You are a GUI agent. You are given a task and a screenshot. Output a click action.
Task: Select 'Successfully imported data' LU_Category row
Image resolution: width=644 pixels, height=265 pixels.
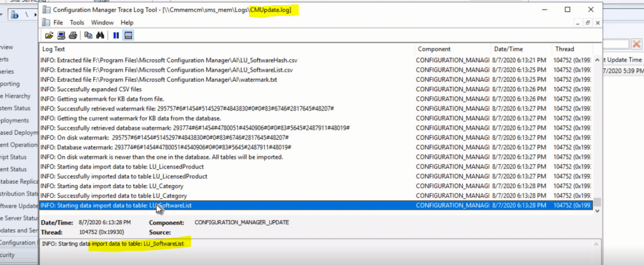click(316, 196)
